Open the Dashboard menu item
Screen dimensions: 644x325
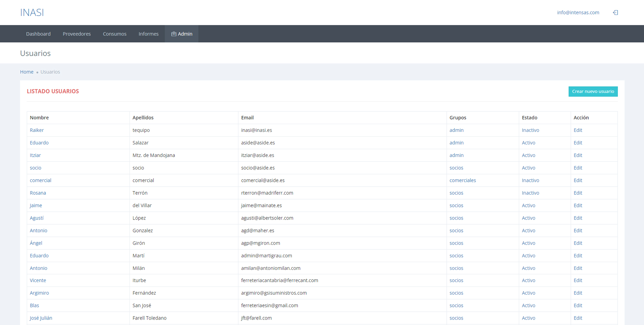point(38,34)
